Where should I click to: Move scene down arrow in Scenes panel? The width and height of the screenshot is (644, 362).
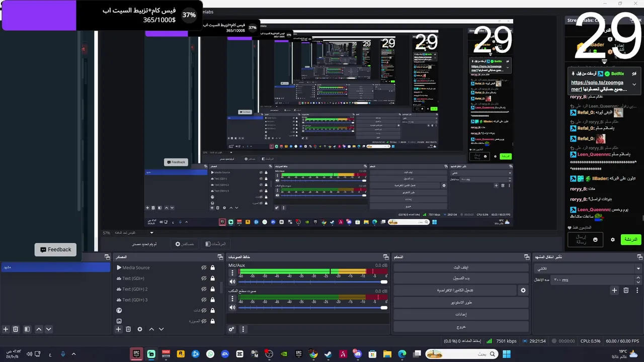click(x=48, y=329)
